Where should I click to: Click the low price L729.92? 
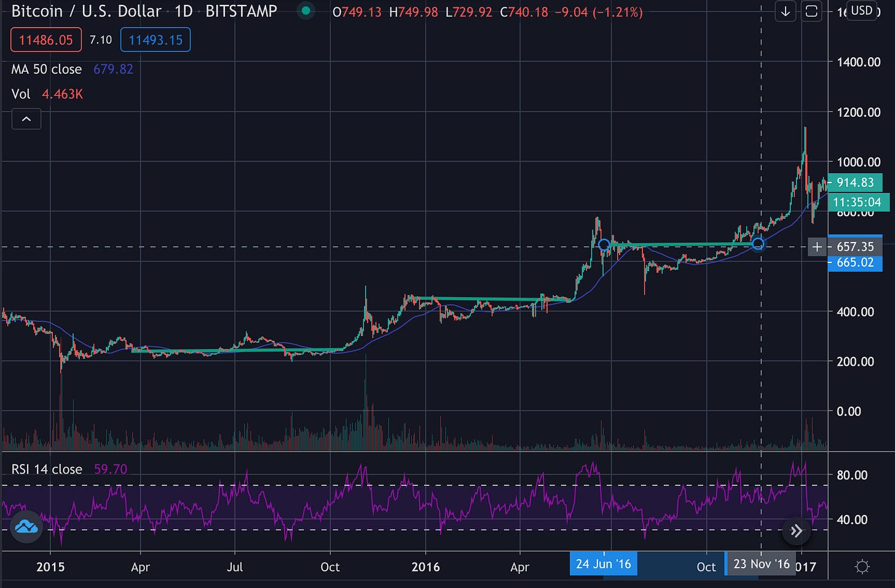click(x=469, y=12)
